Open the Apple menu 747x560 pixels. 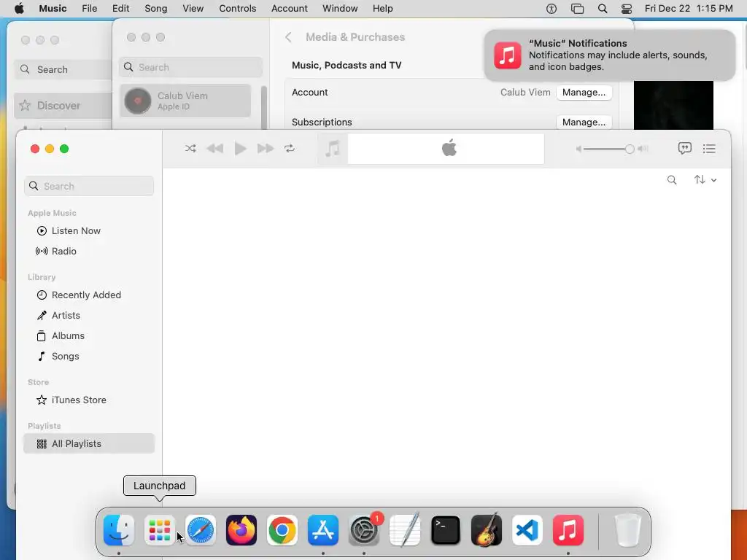click(19, 9)
